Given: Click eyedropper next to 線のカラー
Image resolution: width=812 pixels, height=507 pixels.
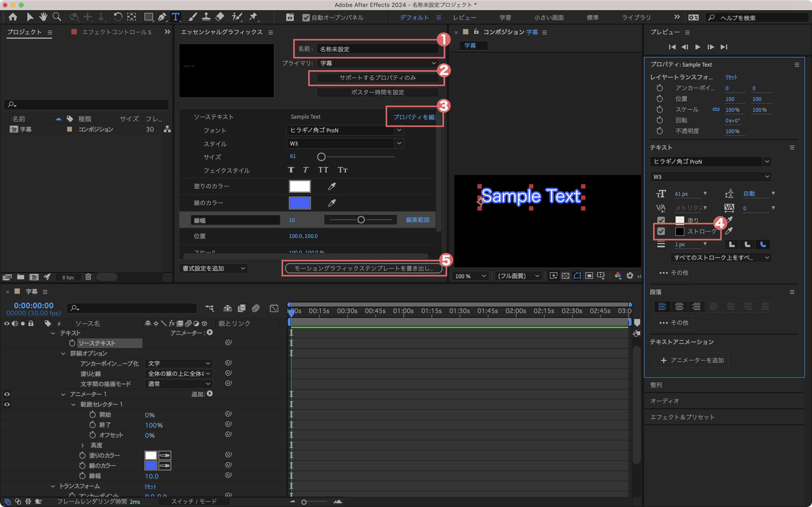Looking at the screenshot, I should (332, 203).
